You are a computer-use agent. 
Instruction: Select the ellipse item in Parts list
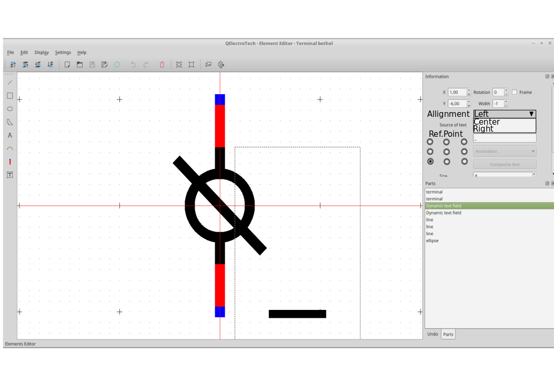coord(432,240)
